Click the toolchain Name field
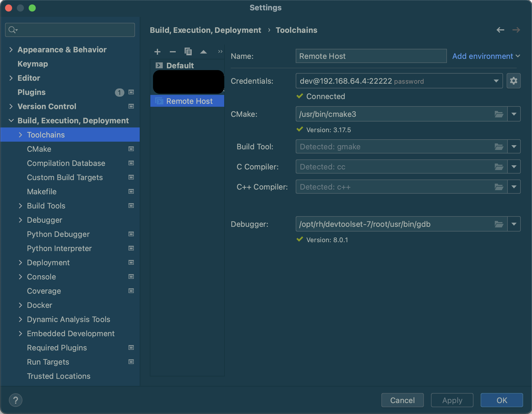The height and width of the screenshot is (414, 532). (371, 56)
